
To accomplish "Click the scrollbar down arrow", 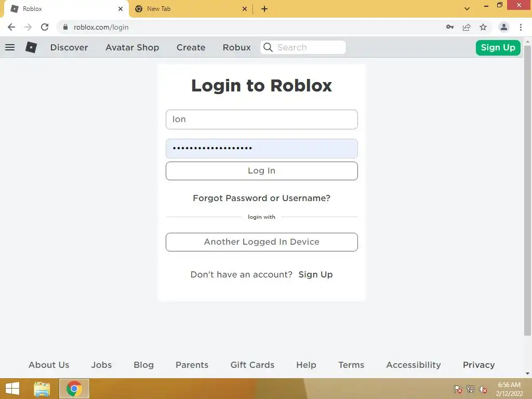I will [x=527, y=374].
